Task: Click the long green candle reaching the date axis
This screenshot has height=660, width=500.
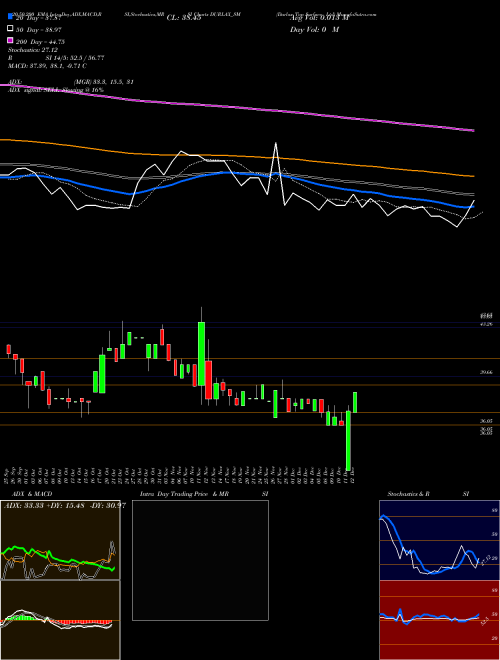Action: (348, 440)
